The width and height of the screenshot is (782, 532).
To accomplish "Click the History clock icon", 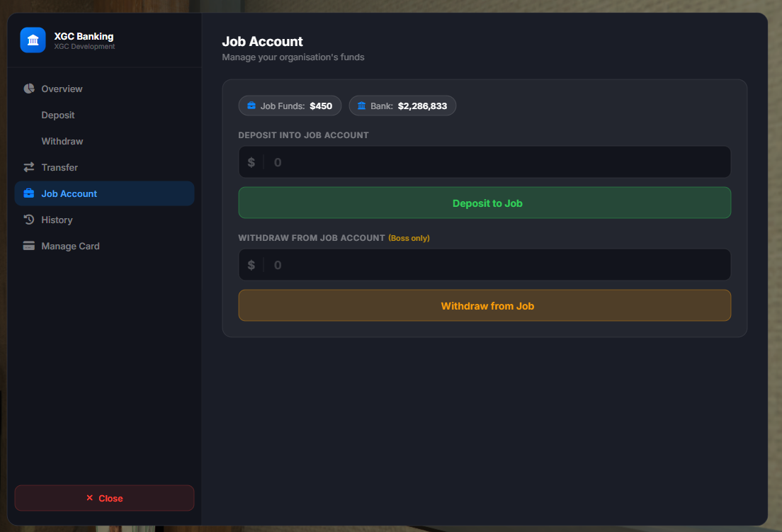I will tap(29, 220).
